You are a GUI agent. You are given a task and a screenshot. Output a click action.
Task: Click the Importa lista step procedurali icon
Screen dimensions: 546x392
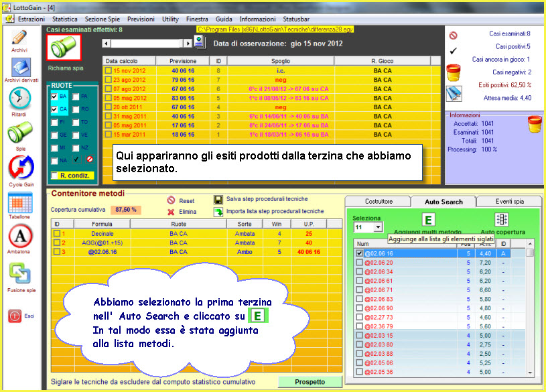tap(218, 212)
